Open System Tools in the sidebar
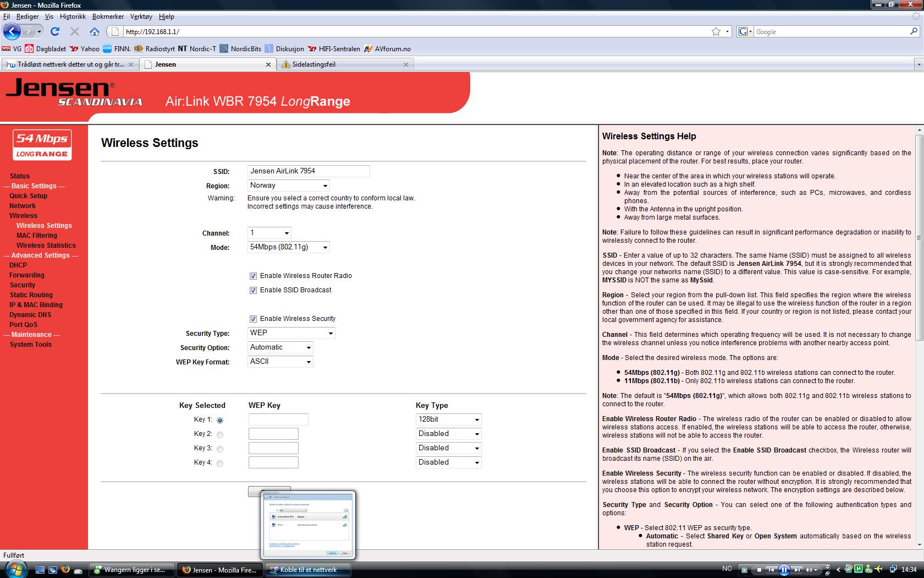Image resolution: width=924 pixels, height=578 pixels. (x=31, y=345)
